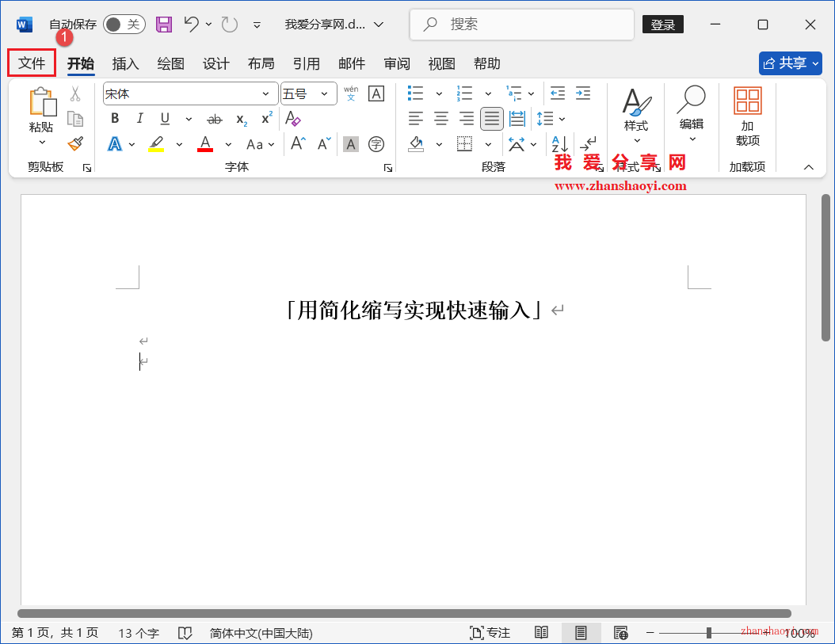The width and height of the screenshot is (835, 644).
Task: Switch to the 插入 tab
Action: click(126, 63)
